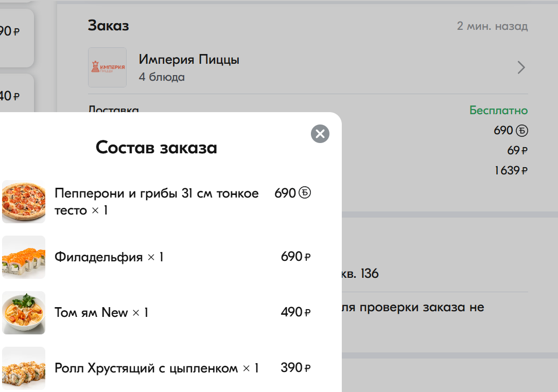This screenshot has height=392, width=558.
Task: Click the Состав заказа popup title
Action: click(x=156, y=148)
